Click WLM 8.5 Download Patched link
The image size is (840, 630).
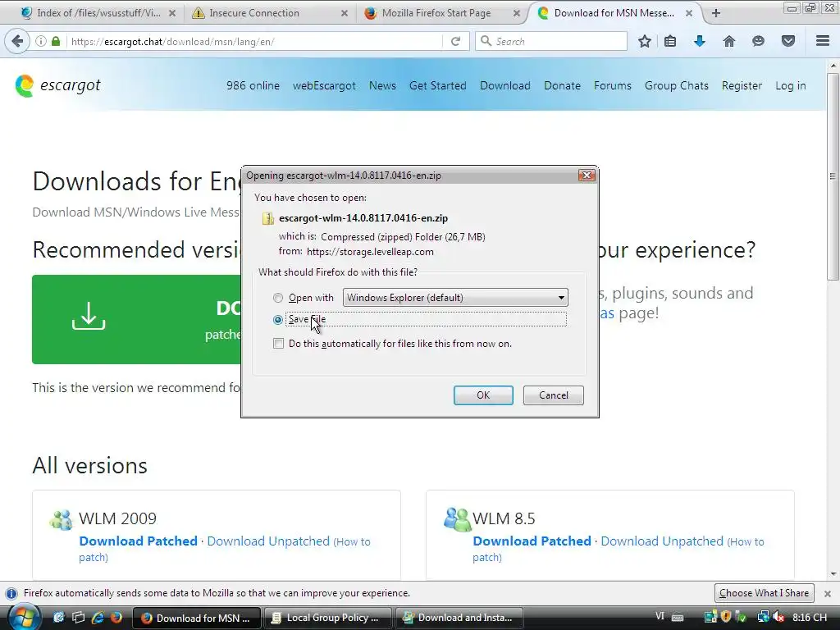(532, 541)
